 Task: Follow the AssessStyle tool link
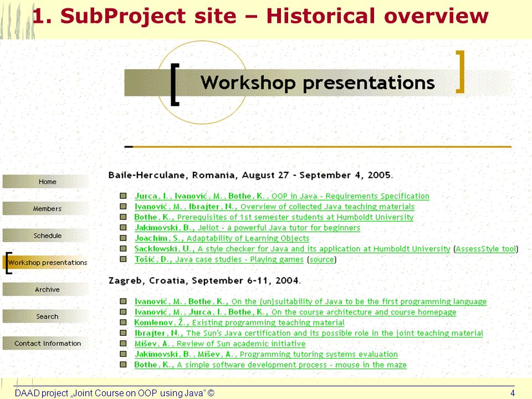click(x=486, y=249)
